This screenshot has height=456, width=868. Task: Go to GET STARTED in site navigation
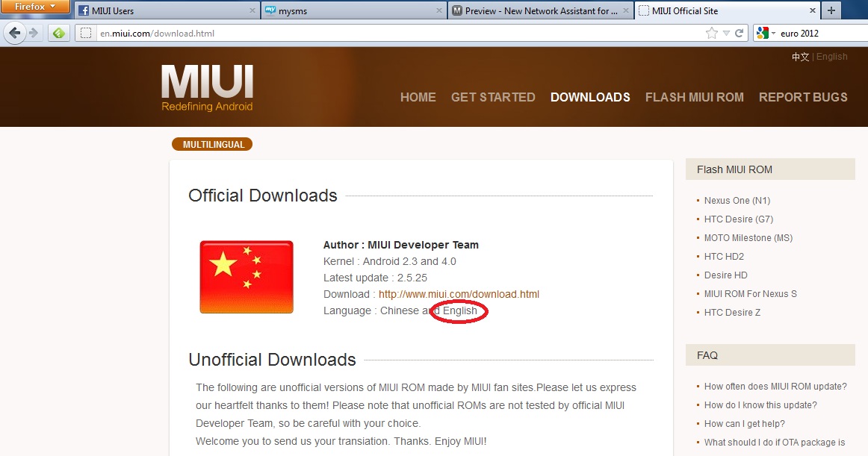[493, 98]
